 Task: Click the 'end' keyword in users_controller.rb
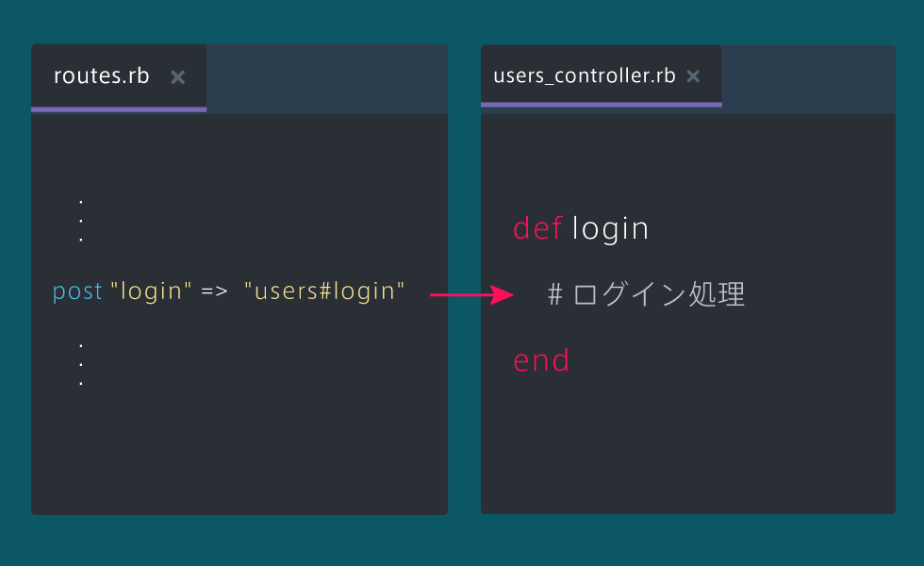541,360
